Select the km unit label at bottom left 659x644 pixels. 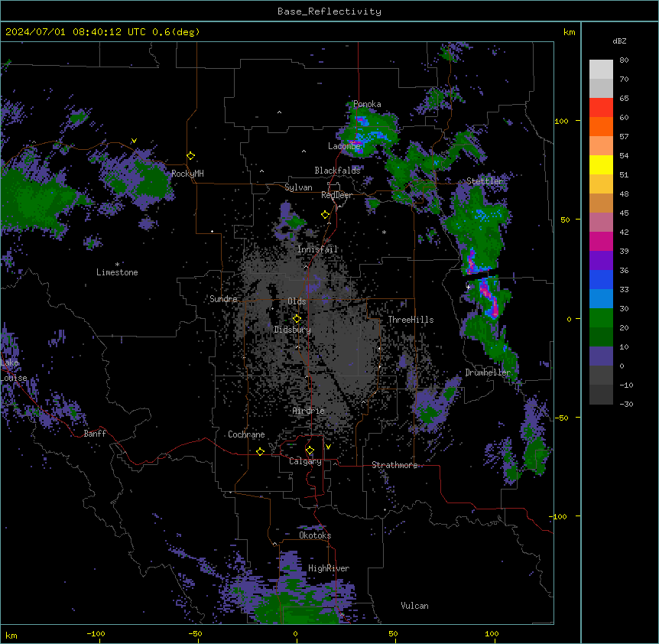(x=11, y=635)
